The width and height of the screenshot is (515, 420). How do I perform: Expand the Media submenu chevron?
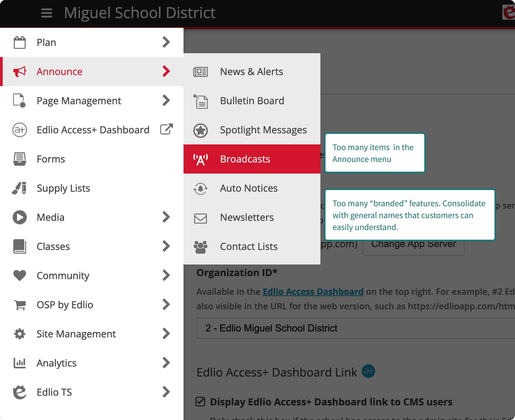166,217
